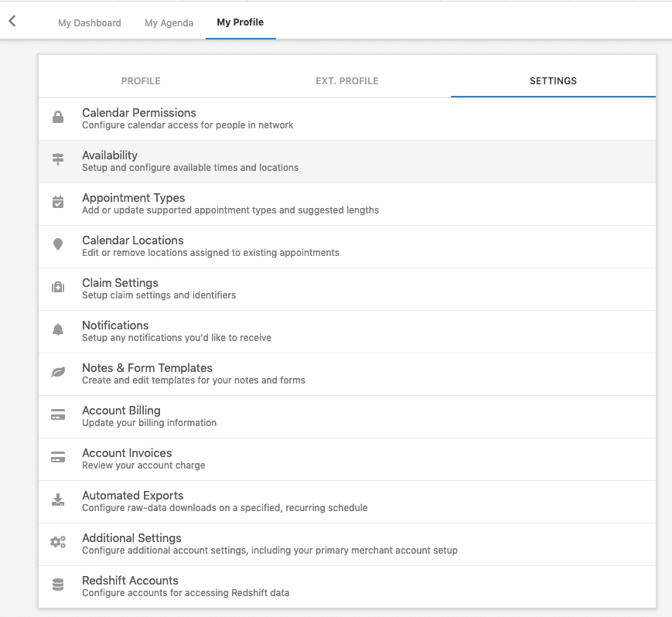The width and height of the screenshot is (672, 617).
Task: Click the database icon for Redshift Accounts
Action: coord(58,585)
